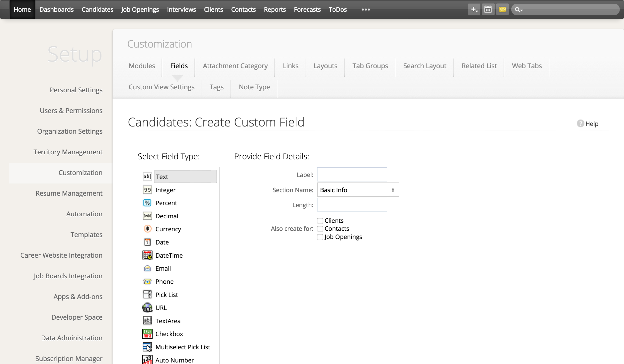
Task: Select the DateTime field type icon
Action: point(147,255)
